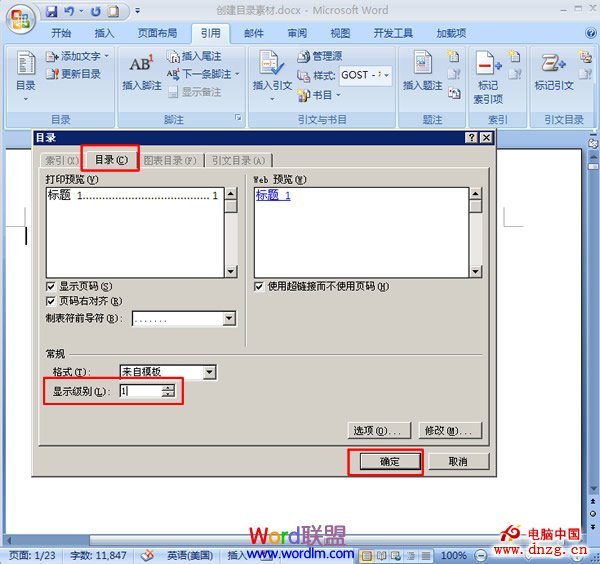The height and width of the screenshot is (564, 600).
Task: Open footnote group dialog launcher
Action: [238, 117]
